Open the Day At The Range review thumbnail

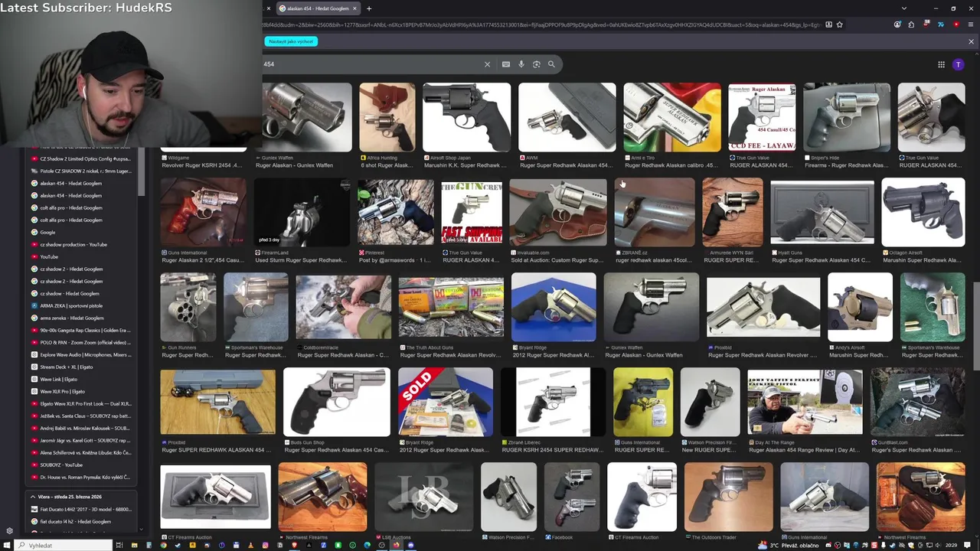tap(805, 402)
